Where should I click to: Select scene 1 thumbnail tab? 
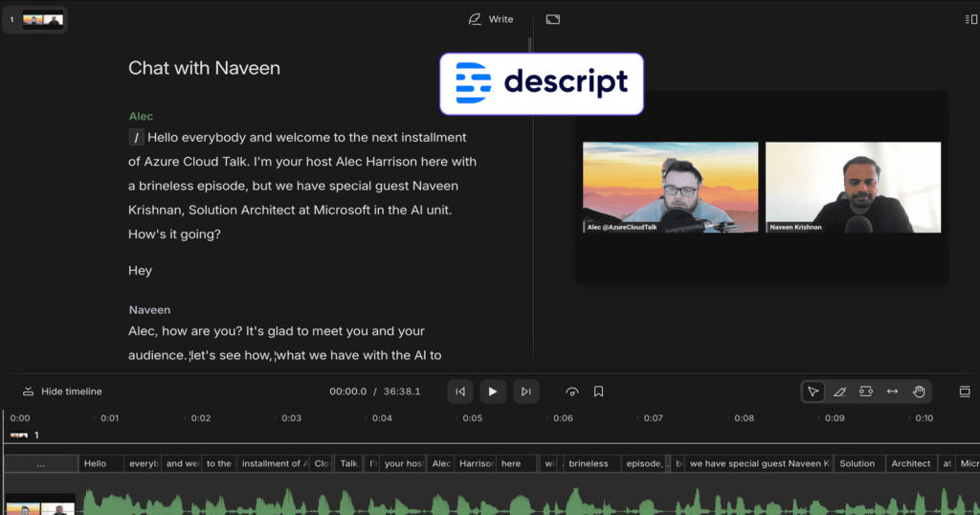[x=42, y=20]
